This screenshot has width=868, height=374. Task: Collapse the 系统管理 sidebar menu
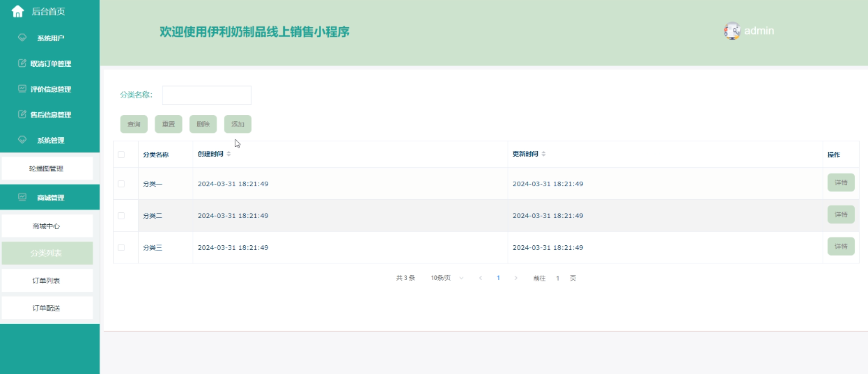tap(50, 140)
